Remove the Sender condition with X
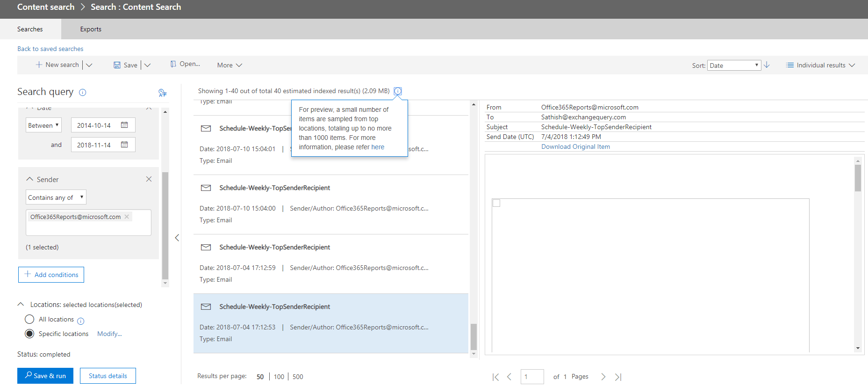This screenshot has height=387, width=868. [149, 179]
